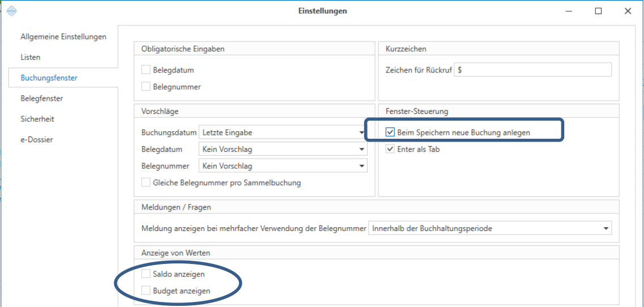This screenshot has height=307, width=644.
Task: Open the Innerhalb der Buchhaltungsperiode dropdown
Action: [489, 228]
